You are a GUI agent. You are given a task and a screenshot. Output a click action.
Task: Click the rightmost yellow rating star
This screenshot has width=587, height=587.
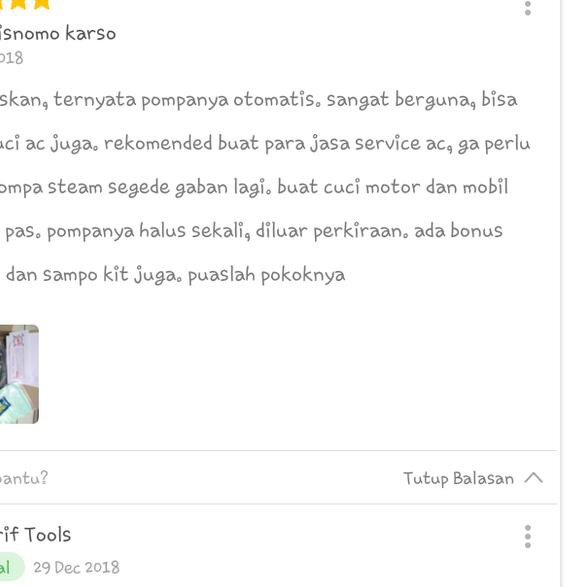tap(42, 4)
